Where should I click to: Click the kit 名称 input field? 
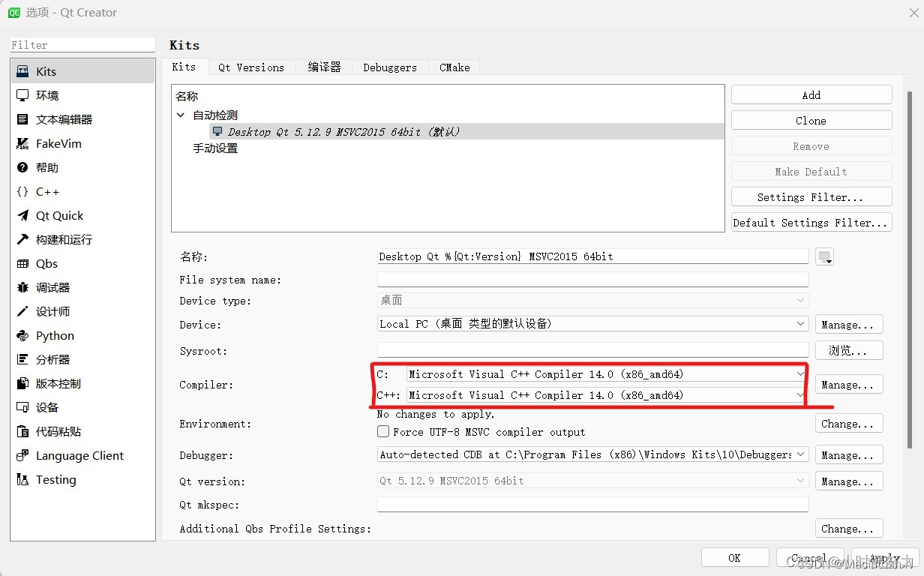click(593, 256)
